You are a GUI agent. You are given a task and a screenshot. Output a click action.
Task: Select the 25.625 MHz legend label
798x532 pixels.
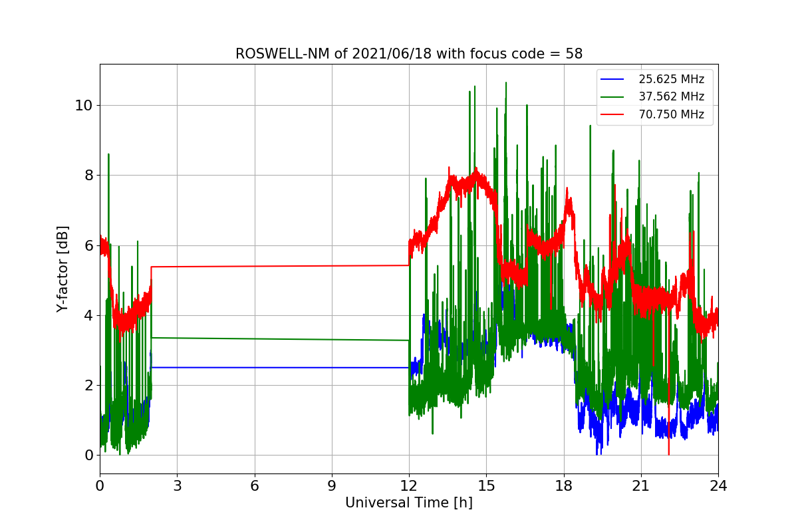point(672,79)
